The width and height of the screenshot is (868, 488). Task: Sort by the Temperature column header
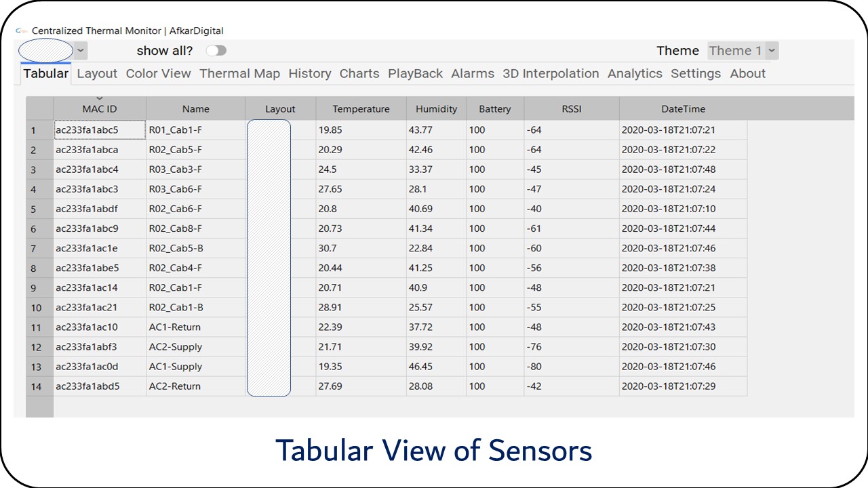pyautogui.click(x=361, y=109)
